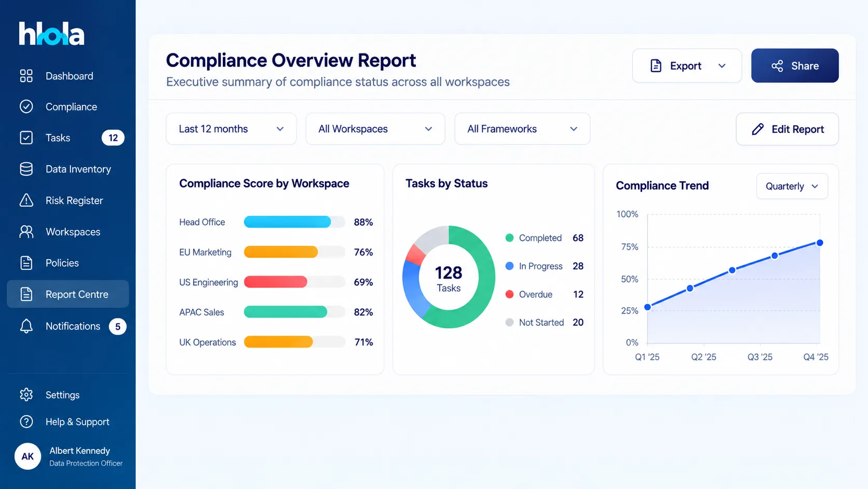Click the Compliance checkmark circle icon
Viewport: 868px width, 489px height.
click(x=26, y=107)
